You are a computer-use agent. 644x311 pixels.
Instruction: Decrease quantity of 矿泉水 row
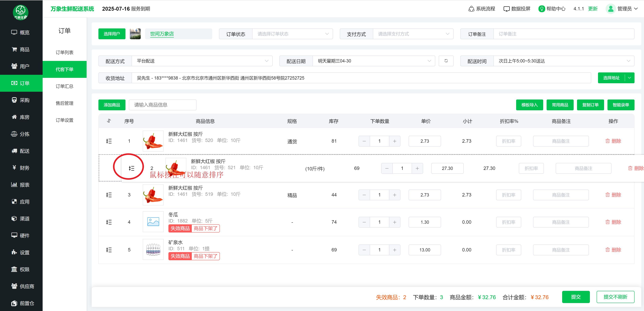[364, 250]
